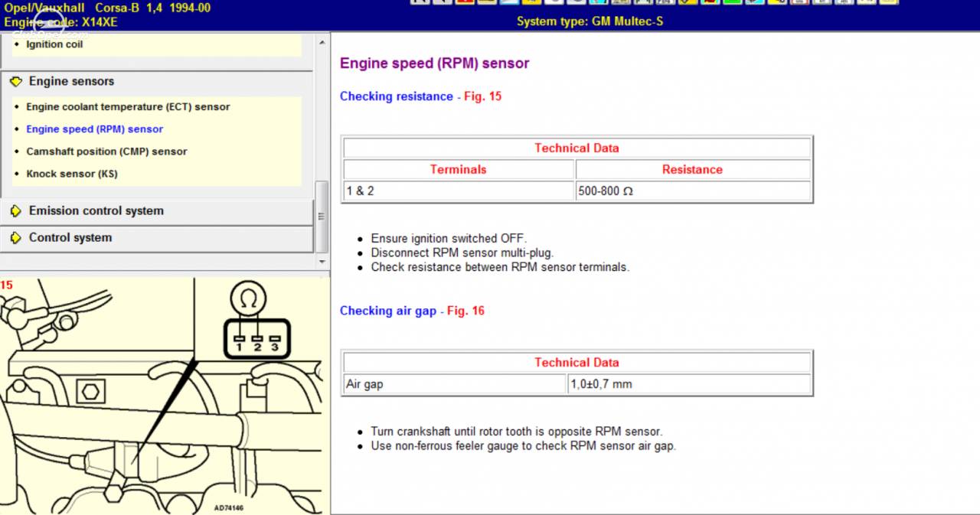Select Engine speed (RPM) sensor entry

94,129
